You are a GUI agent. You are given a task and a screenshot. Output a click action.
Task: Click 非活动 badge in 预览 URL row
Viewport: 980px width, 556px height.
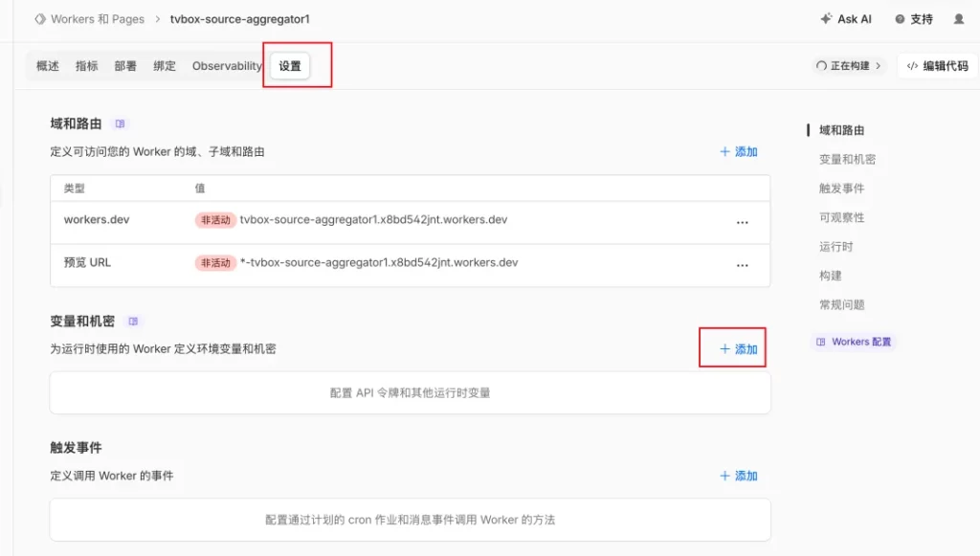(x=215, y=263)
